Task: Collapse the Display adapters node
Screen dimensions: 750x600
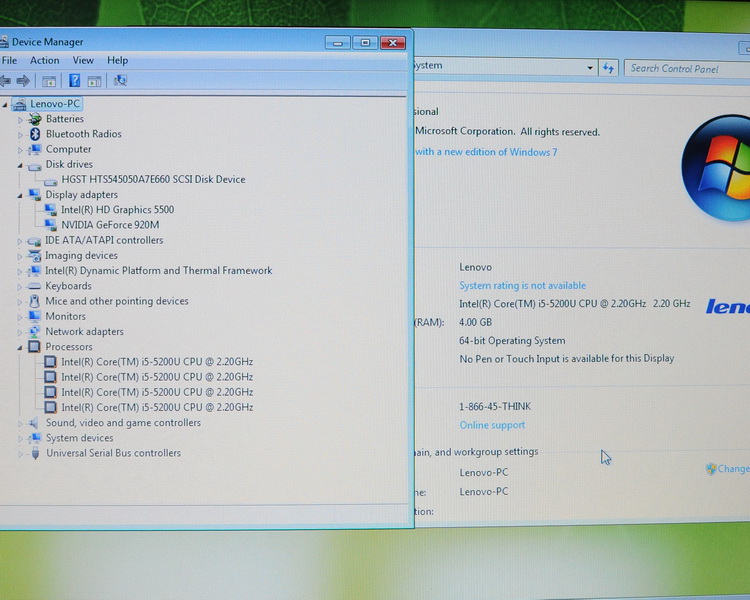Action: 20,196
